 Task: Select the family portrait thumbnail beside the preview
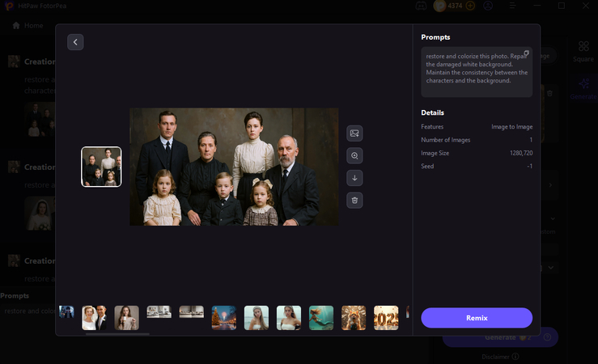pyautogui.click(x=101, y=167)
